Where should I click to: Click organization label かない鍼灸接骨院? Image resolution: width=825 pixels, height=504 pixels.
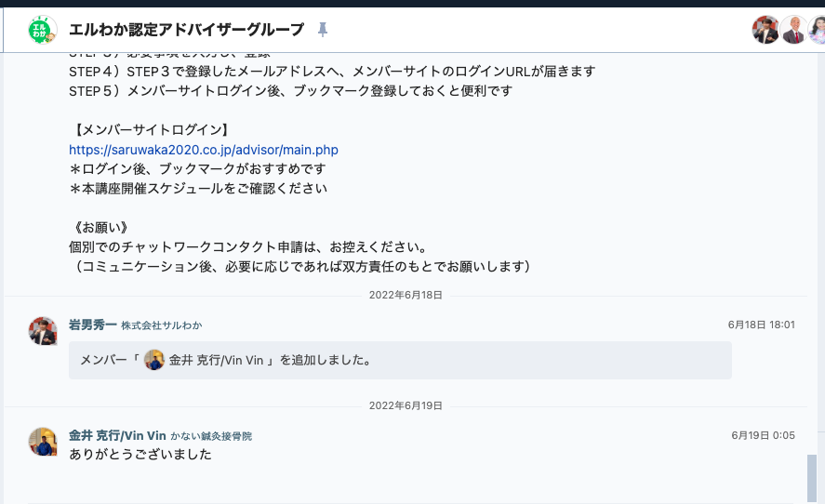(x=211, y=436)
